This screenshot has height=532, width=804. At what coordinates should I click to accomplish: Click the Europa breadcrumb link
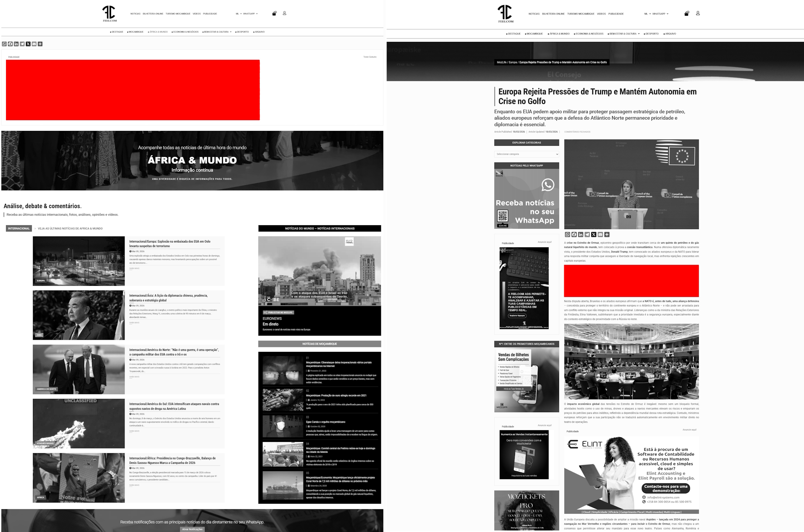click(x=513, y=62)
